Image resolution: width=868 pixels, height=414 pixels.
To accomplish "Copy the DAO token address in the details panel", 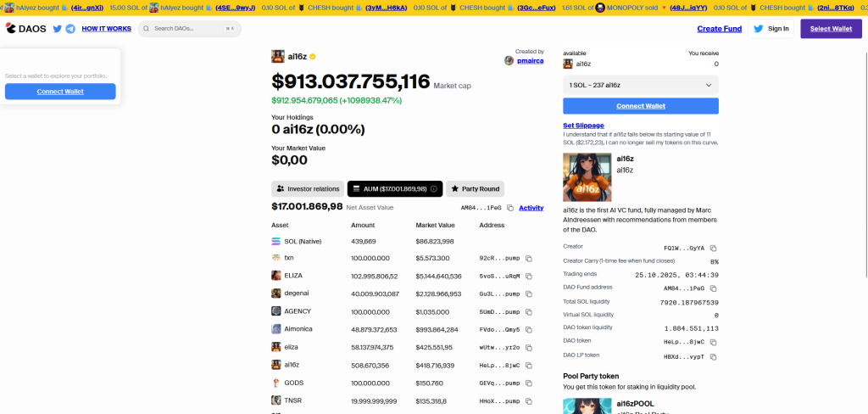I will [713, 343].
